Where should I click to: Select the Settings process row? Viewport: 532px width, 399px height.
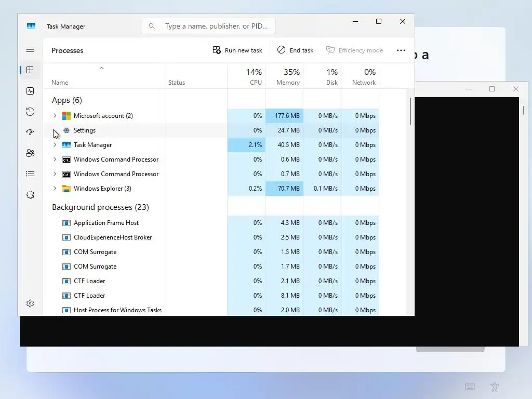point(211,130)
